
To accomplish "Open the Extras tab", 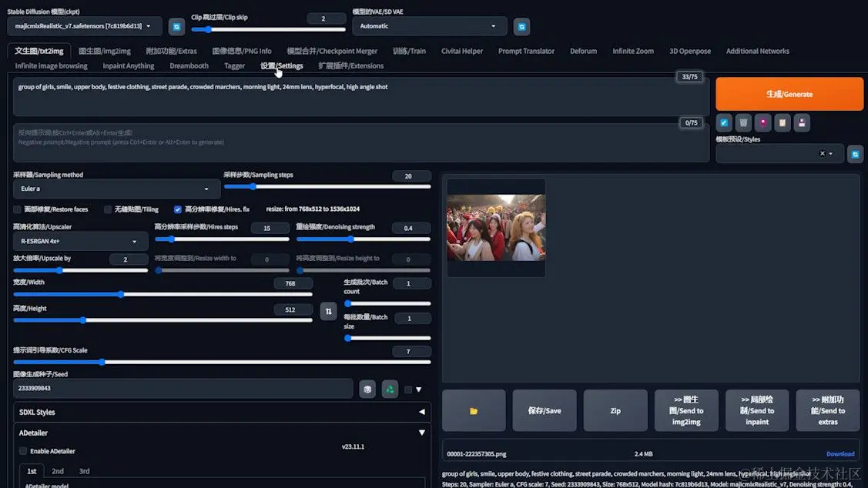I will click(x=171, y=51).
